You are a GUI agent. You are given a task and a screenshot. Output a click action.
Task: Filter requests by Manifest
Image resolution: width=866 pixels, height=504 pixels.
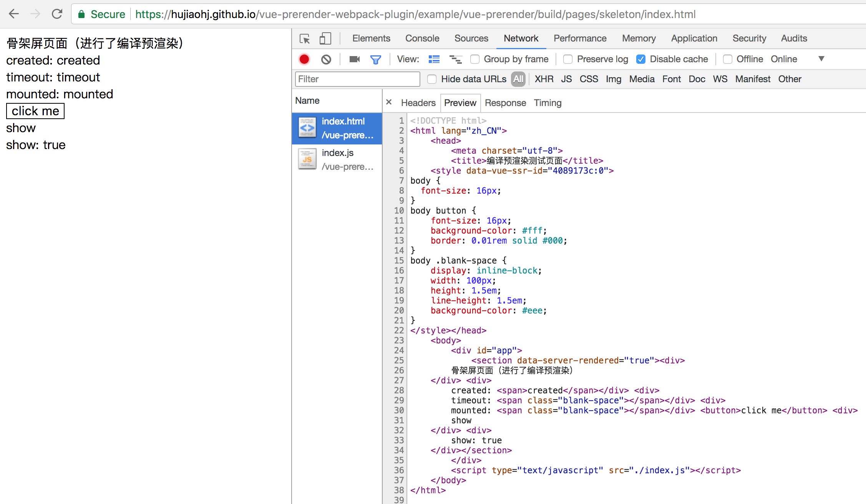click(x=753, y=79)
